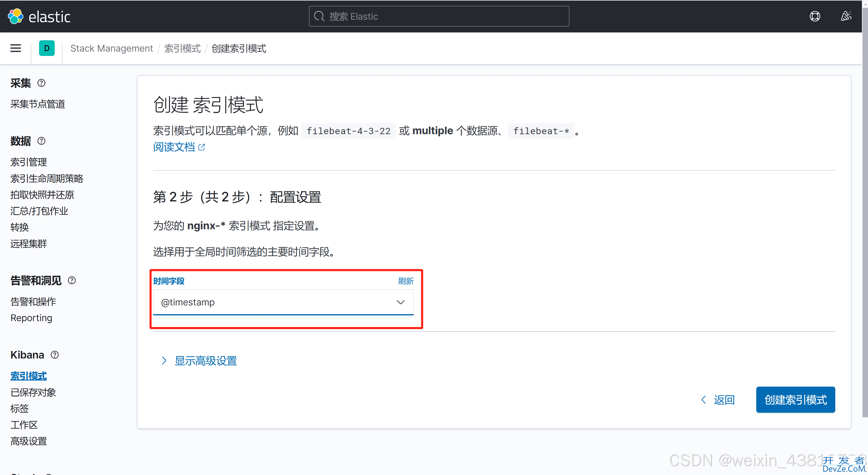
Task: Select 索引模式 under Kibana sidebar
Action: [29, 376]
